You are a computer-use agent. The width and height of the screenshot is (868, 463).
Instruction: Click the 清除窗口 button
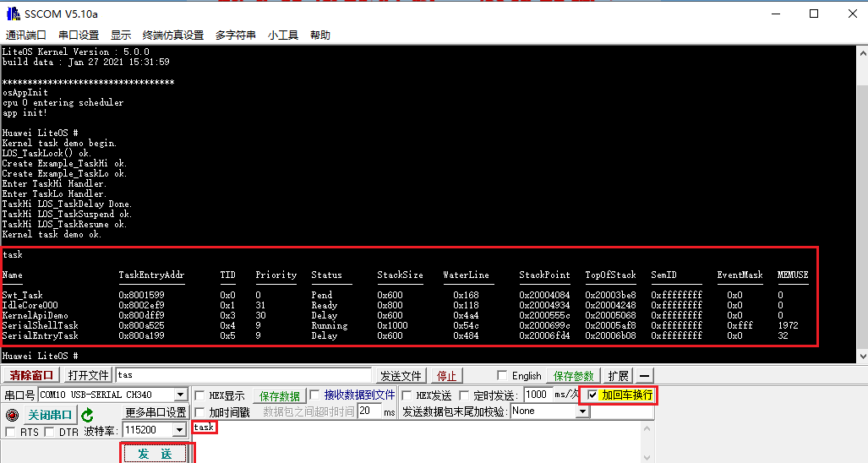tap(31, 376)
